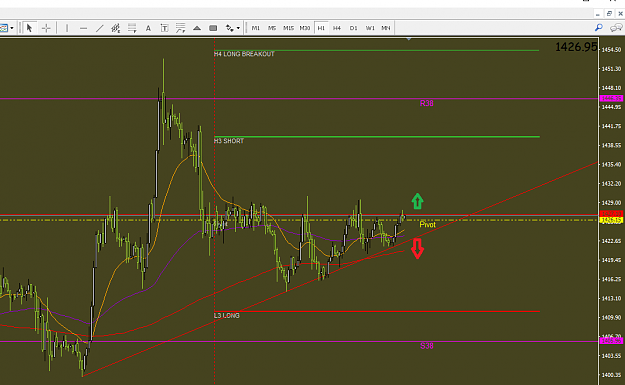This screenshot has height=385, width=625.
Task: Click the yellow 'Pivot' label
Action: 428,224
